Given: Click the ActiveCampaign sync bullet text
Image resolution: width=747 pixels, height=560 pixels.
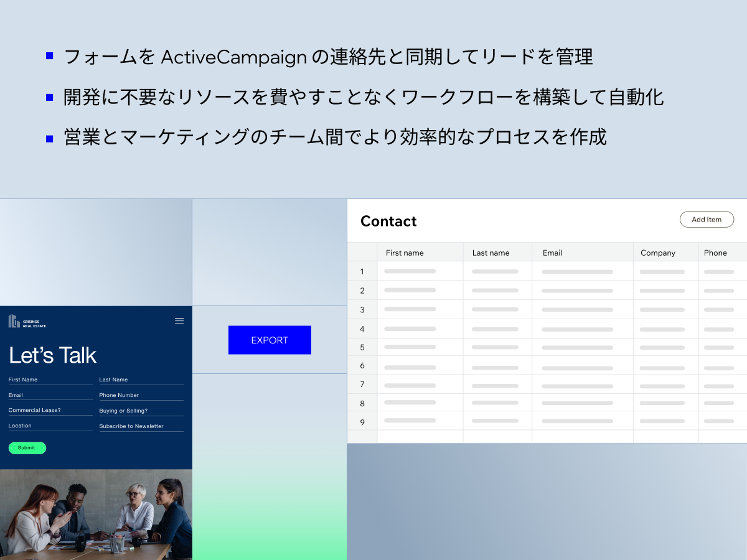Looking at the screenshot, I should tap(329, 57).
